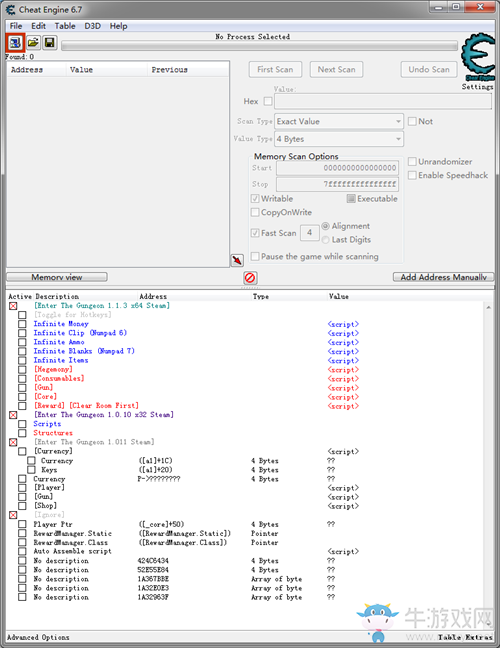
Task: Enable the Unrandomizer checkbox
Action: (412, 162)
